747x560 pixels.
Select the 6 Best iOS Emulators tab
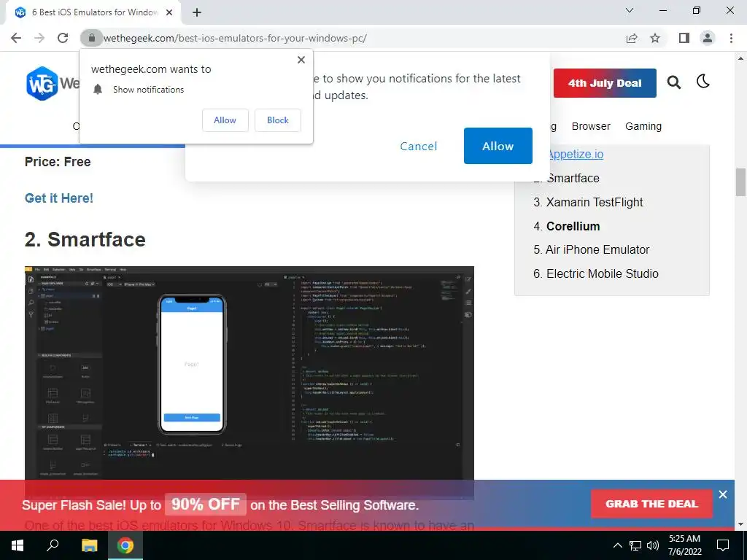pyautogui.click(x=94, y=12)
